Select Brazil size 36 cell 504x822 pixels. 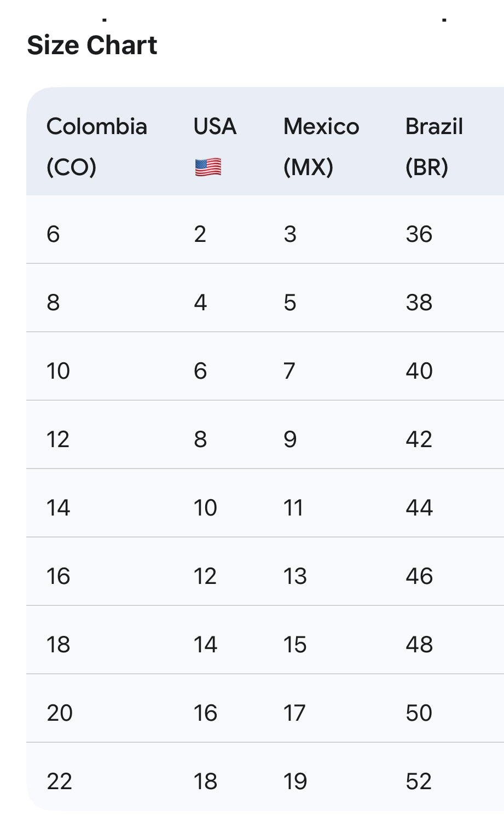419,234
